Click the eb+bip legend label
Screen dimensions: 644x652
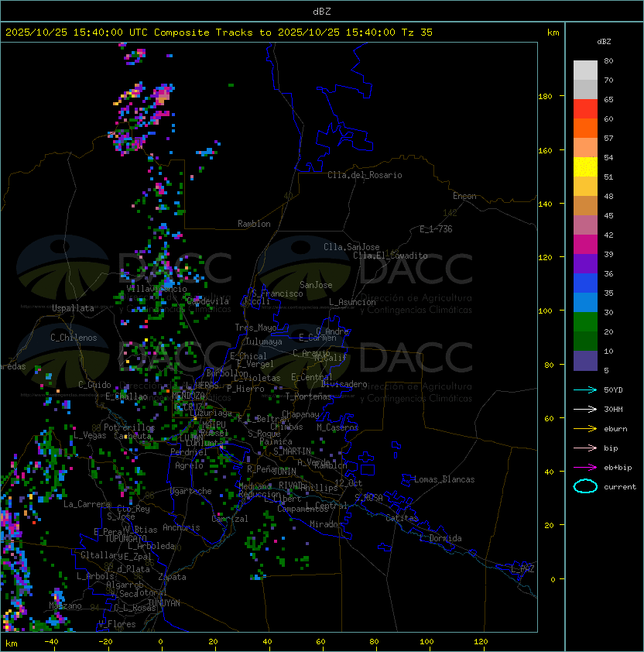tap(618, 468)
